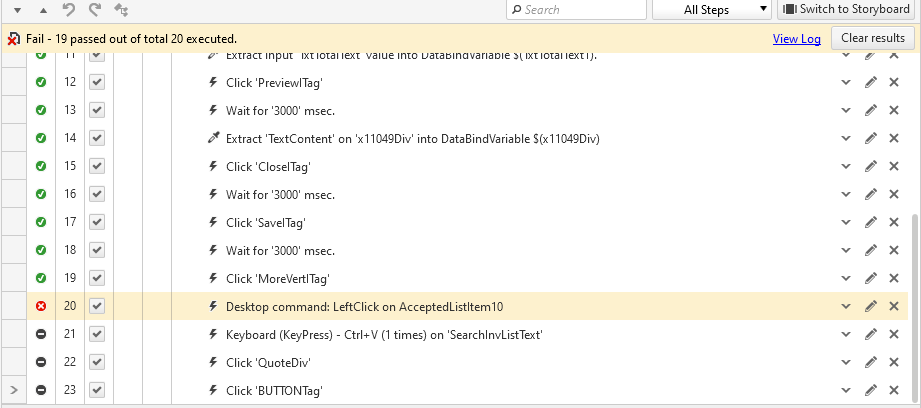This screenshot has height=408, width=921.
Task: Click the Switch to Storyboard button
Action: [x=845, y=10]
